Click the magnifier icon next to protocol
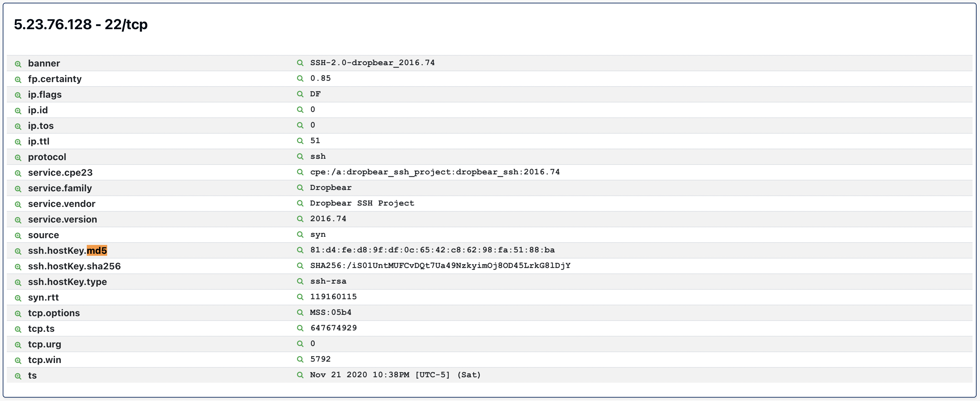Screen dimensions: 980x401 tap(18, 157)
